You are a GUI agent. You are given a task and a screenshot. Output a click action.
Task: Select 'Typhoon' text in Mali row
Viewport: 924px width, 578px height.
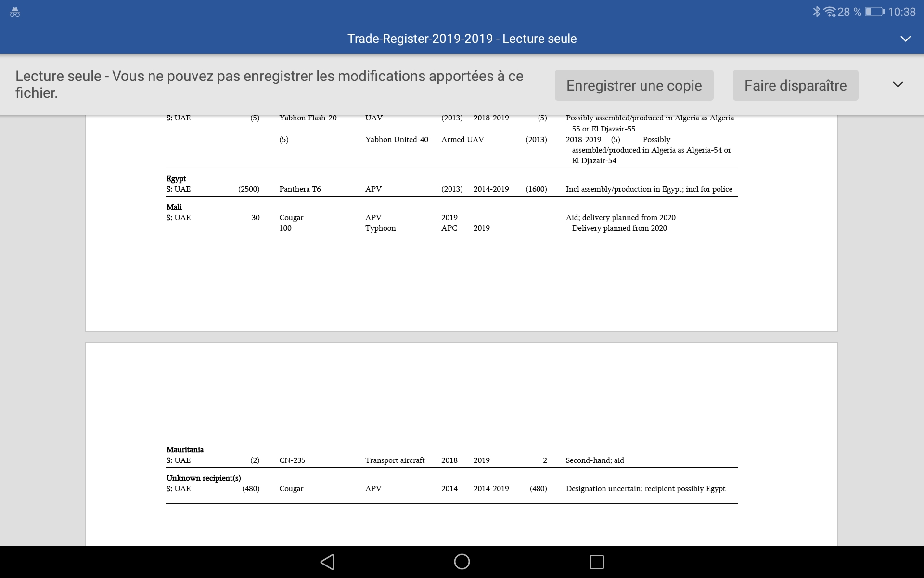click(x=380, y=228)
